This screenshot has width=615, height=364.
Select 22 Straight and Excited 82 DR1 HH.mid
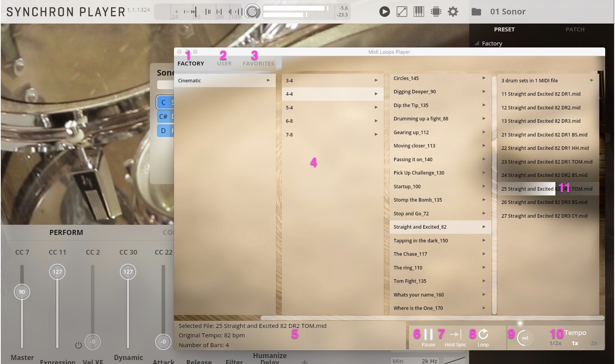coord(548,148)
